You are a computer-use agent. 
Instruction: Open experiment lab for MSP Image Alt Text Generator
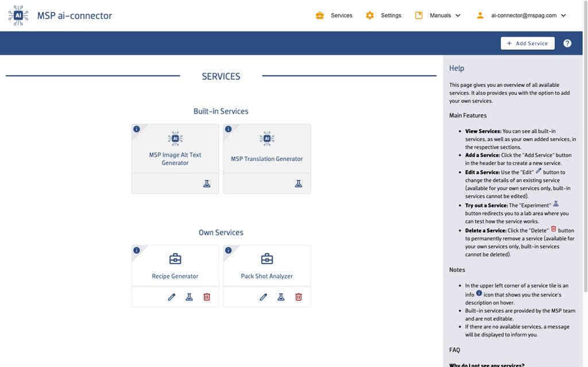click(207, 184)
